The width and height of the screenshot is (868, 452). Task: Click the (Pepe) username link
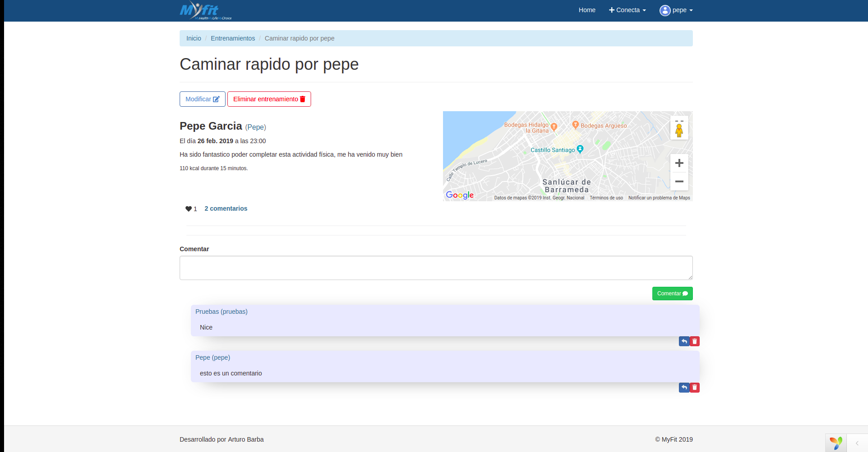(256, 127)
